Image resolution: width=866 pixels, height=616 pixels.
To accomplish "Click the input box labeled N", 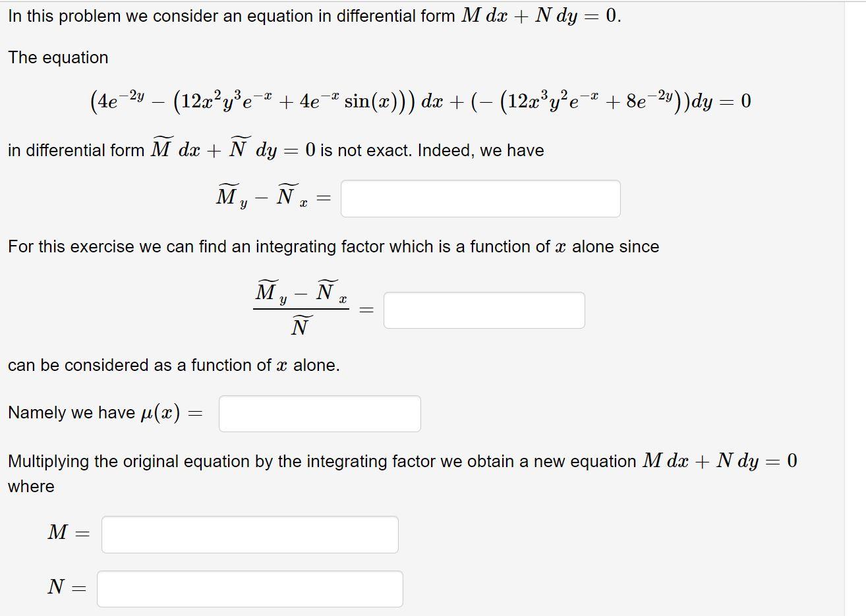I will tap(250, 588).
